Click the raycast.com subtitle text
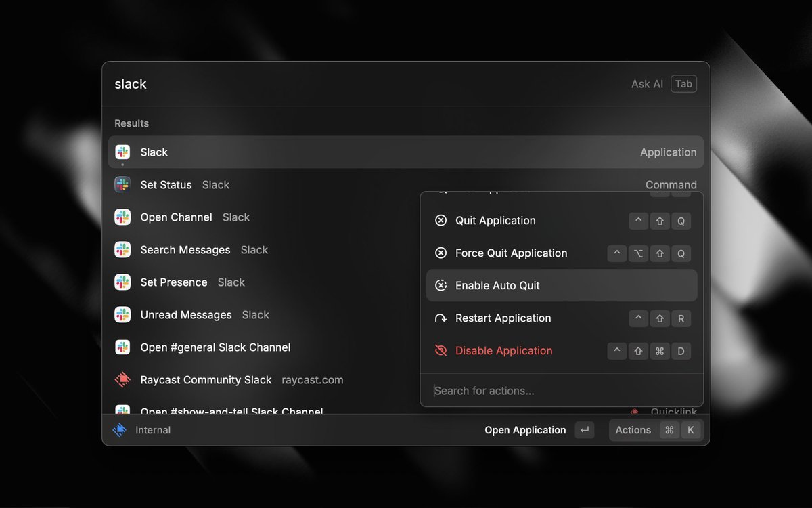This screenshot has height=508, width=812. pos(313,380)
